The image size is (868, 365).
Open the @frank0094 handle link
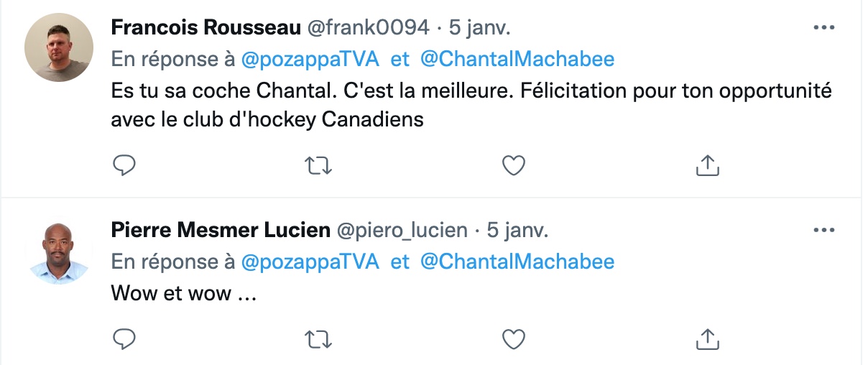368,28
